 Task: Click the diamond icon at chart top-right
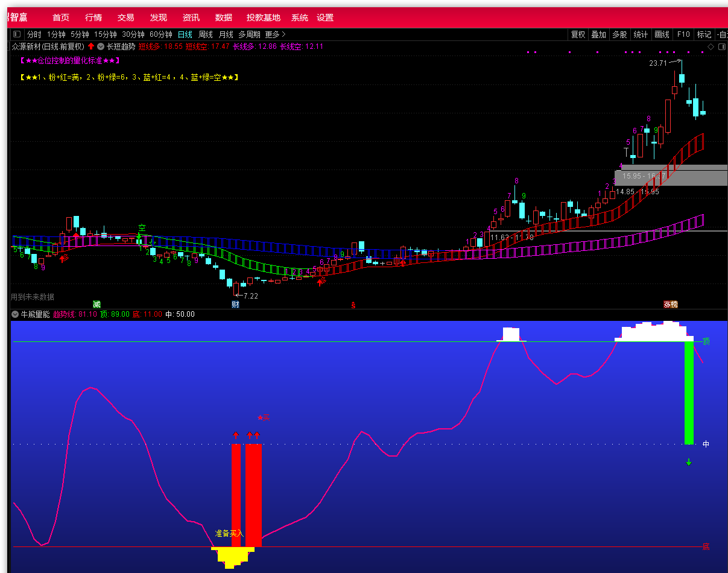[711, 46]
